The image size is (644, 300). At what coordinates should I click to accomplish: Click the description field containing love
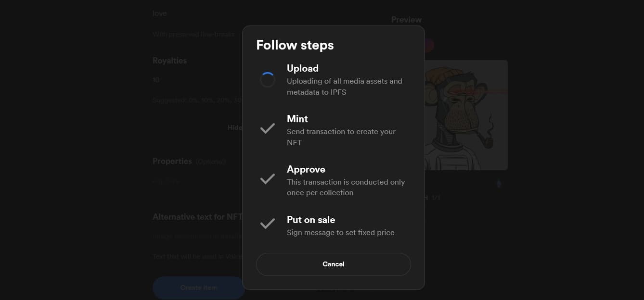[x=197, y=13]
